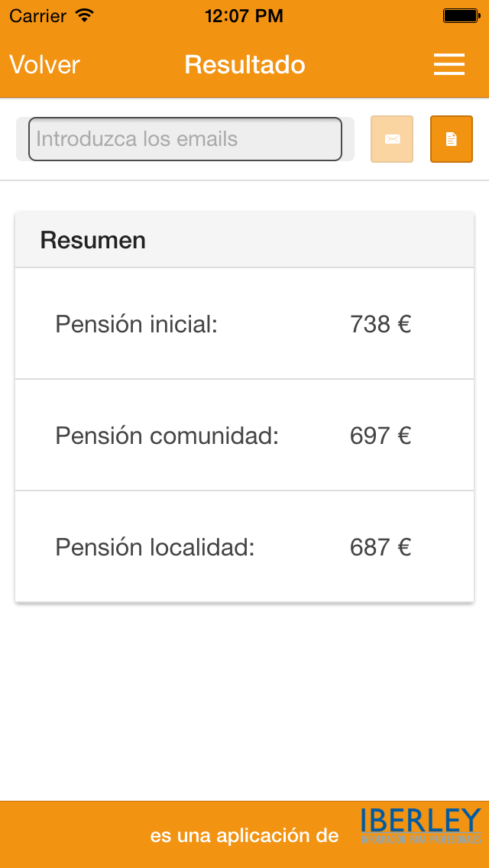Tap the es una aplicación de footer text
The image size is (489, 868).
[x=244, y=836]
